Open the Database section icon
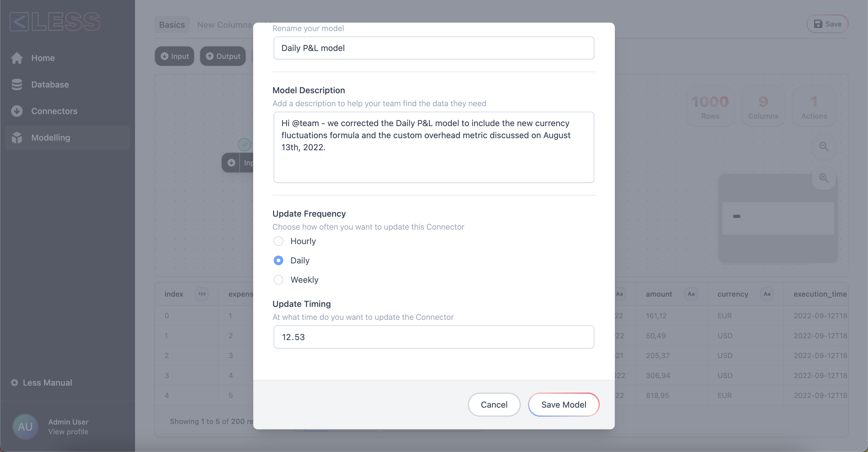The image size is (868, 452). tap(17, 85)
